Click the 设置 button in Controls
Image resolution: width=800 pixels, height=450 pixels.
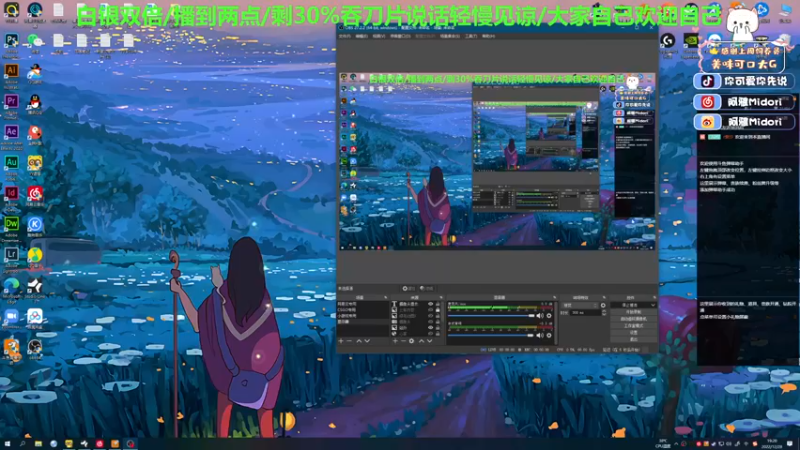click(633, 333)
